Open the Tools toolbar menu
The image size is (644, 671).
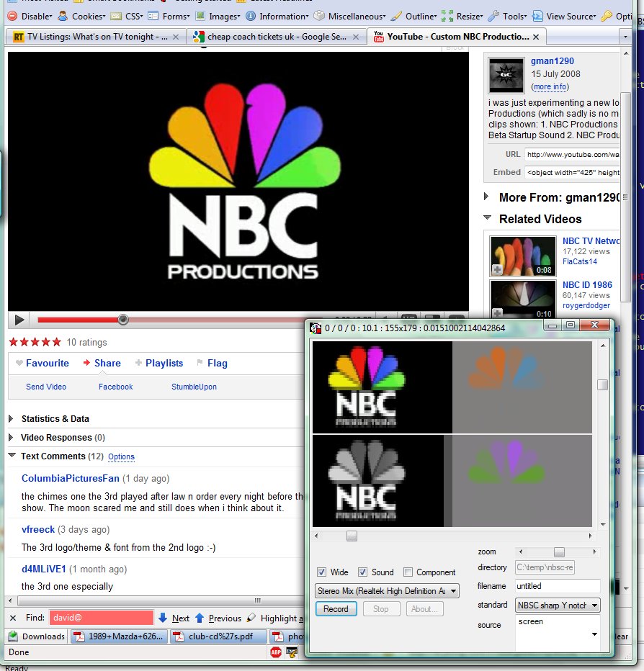507,17
